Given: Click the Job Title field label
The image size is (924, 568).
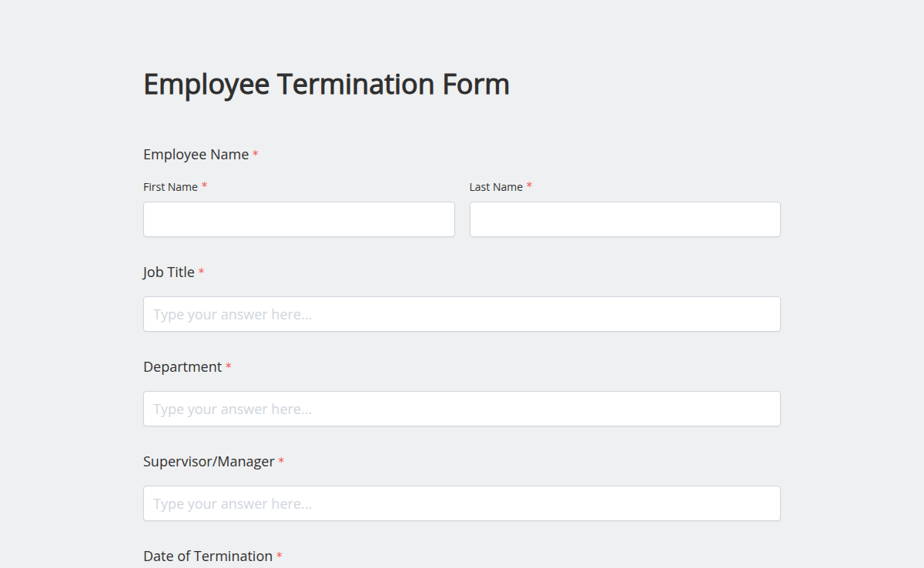Looking at the screenshot, I should click(168, 272).
